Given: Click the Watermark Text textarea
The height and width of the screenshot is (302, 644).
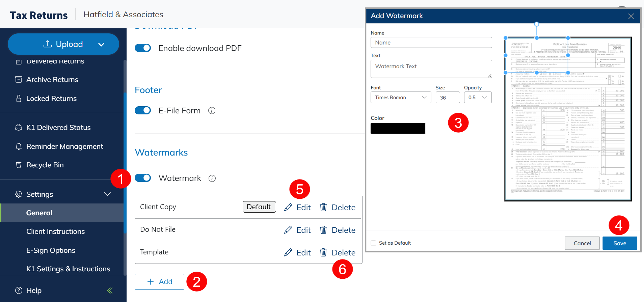Looking at the screenshot, I should (431, 69).
